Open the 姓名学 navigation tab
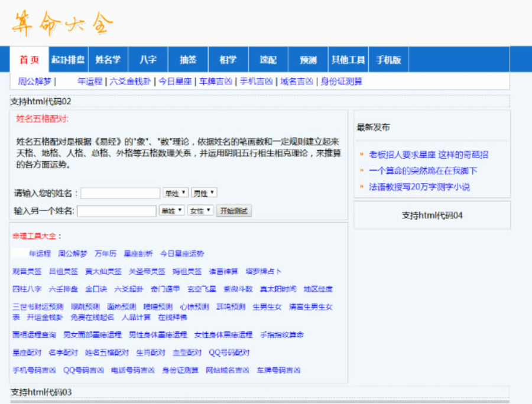 [108, 60]
